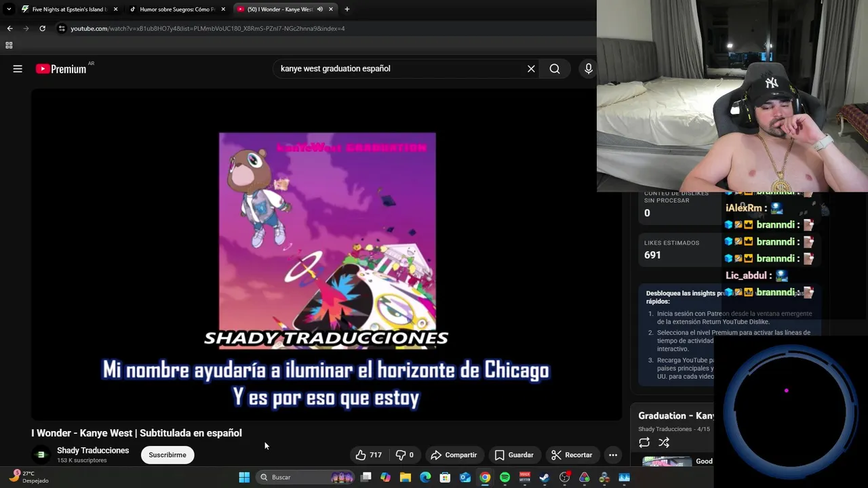This screenshot has width=868, height=488.
Task: Close the Humor sobre Suegros tab
Action: pos(223,9)
